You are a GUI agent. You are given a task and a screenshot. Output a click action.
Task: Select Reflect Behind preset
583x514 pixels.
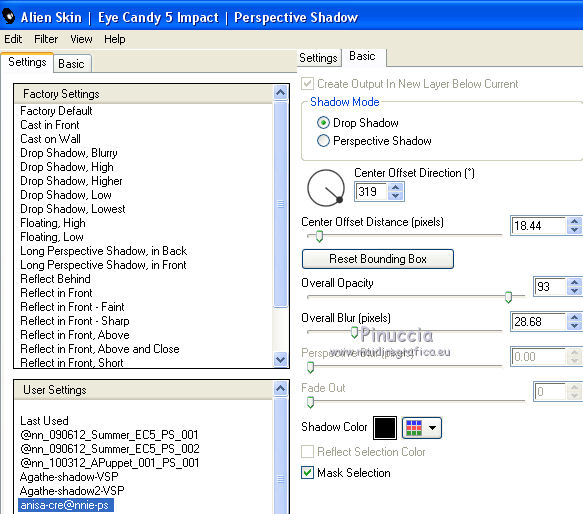click(55, 279)
